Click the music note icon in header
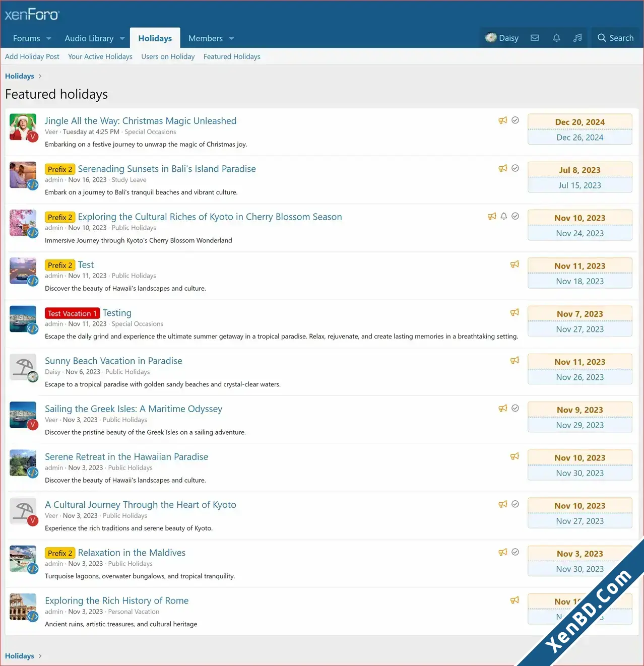The image size is (644, 666). pos(577,38)
